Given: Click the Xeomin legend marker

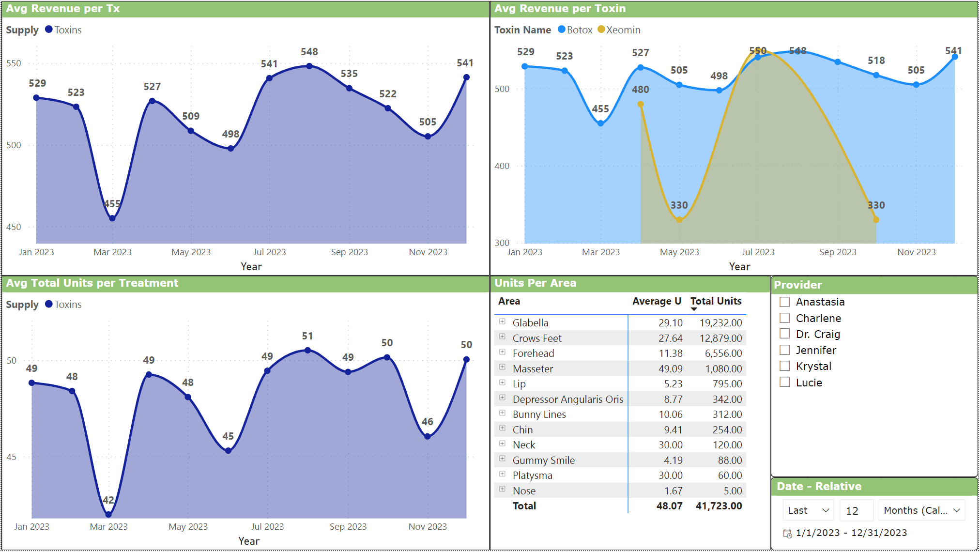Looking at the screenshot, I should (601, 30).
